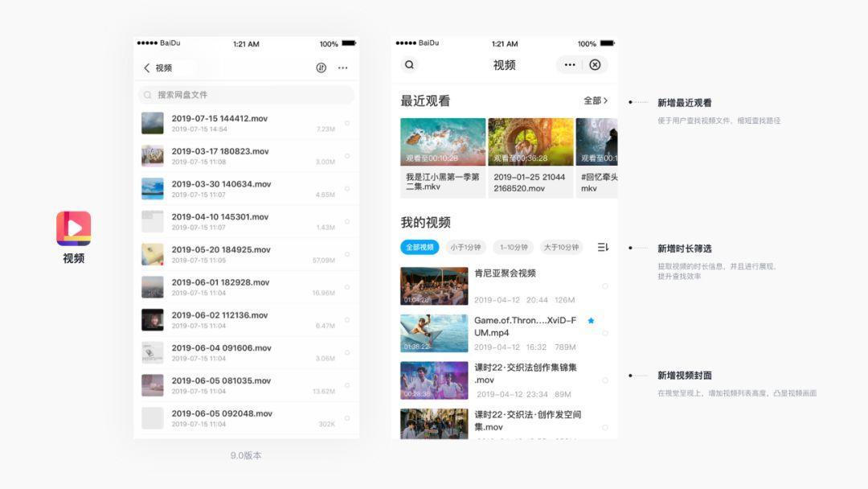Close the mini program with the circled X

click(x=595, y=65)
